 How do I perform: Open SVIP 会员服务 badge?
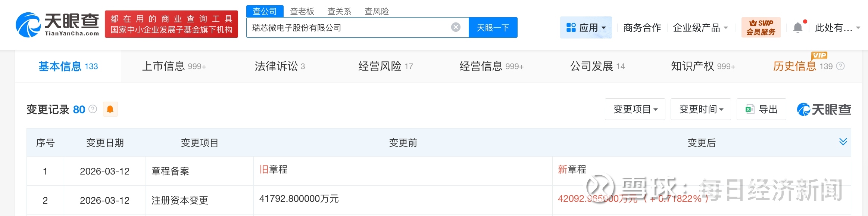(x=761, y=28)
